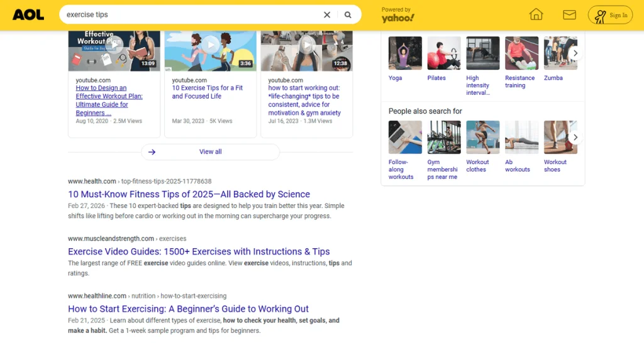Play the 12:38 workout video thumbnail
Screen dimensions: 644x343
(306, 51)
